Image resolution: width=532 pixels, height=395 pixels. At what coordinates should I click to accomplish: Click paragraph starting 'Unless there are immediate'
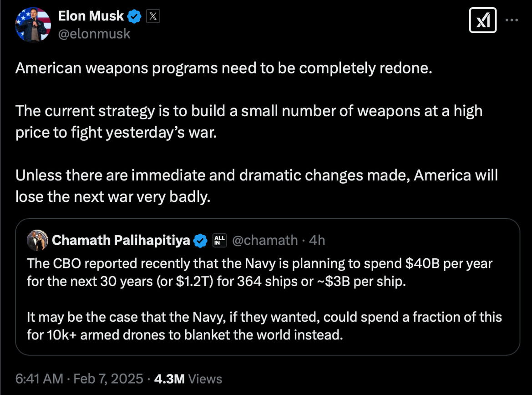click(x=256, y=185)
